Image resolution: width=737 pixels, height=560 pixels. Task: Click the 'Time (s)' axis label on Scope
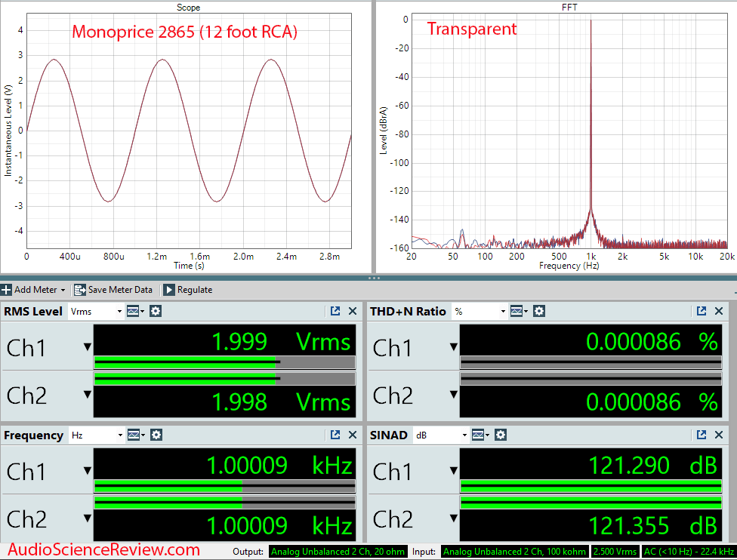coord(189,266)
